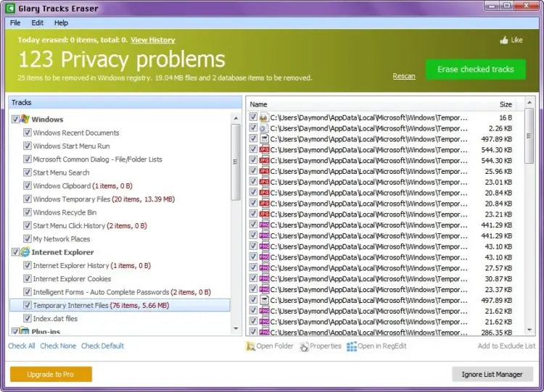Select the Internet Explorer History entry
This screenshot has width=544, height=392.
[91, 265]
